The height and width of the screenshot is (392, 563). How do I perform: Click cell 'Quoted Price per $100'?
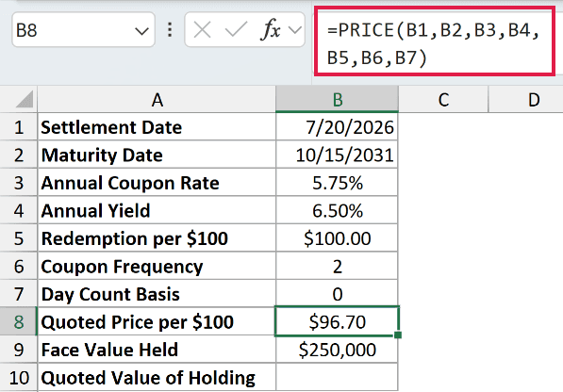click(x=157, y=321)
